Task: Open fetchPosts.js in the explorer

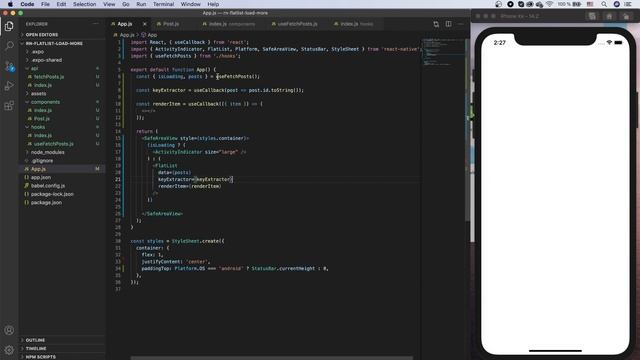Action: (x=62, y=77)
